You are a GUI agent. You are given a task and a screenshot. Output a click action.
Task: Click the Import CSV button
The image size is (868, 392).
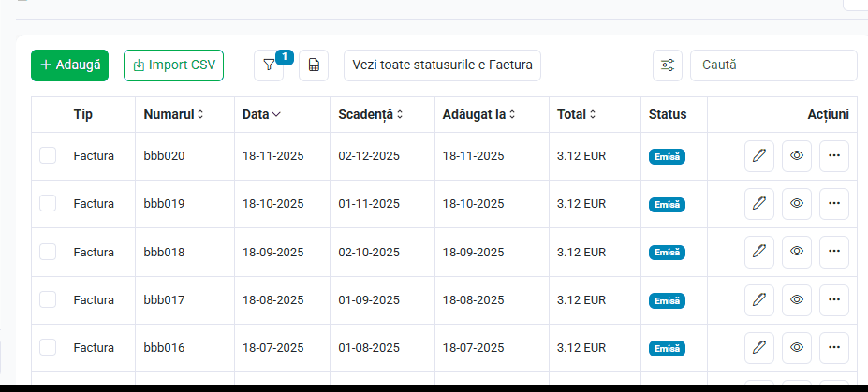174,65
